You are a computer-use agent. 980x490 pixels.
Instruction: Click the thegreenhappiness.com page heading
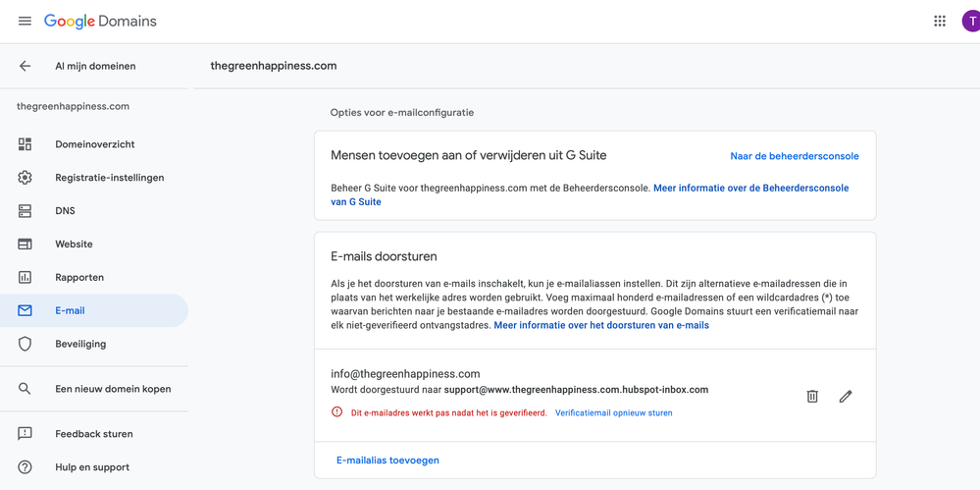click(274, 66)
